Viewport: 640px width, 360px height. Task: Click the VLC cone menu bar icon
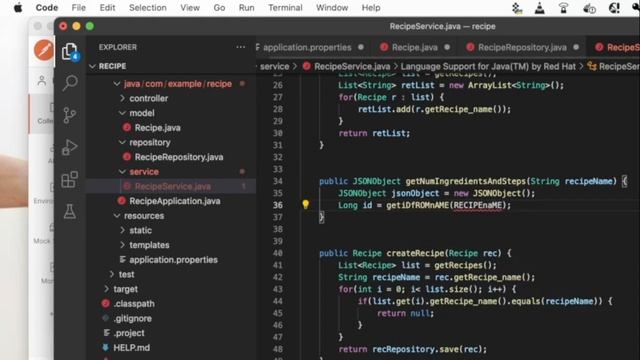pyautogui.click(x=540, y=8)
